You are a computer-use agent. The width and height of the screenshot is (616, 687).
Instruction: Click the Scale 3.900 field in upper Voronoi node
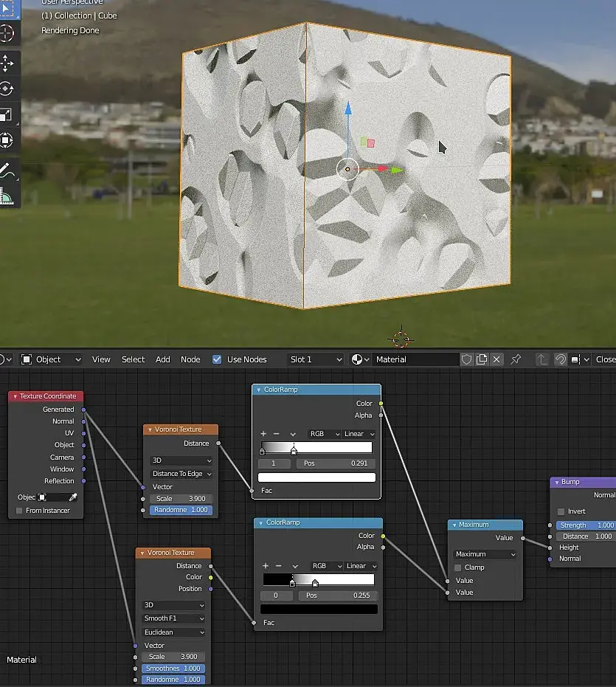point(181,499)
